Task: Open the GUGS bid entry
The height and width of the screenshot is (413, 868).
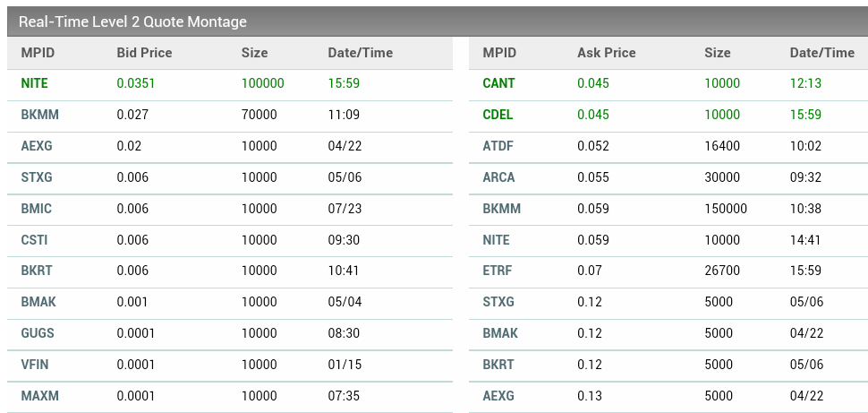Action: tap(38, 333)
